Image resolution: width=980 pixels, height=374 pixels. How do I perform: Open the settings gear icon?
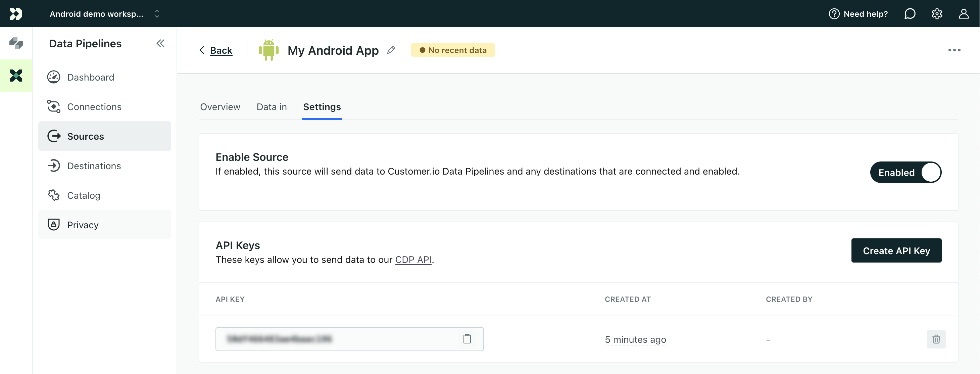click(x=937, y=14)
